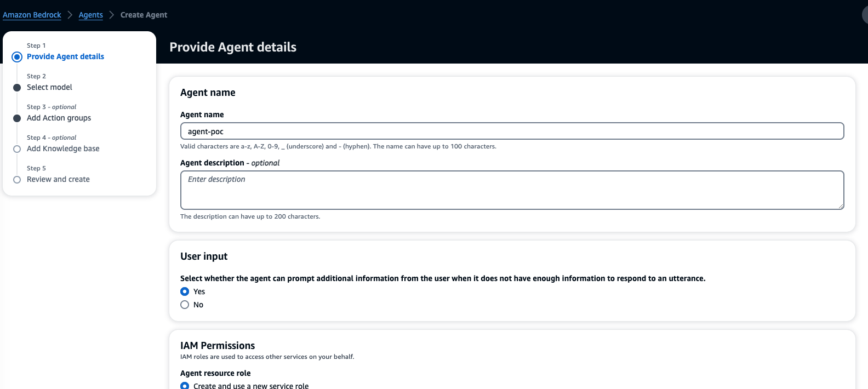Select Step 2 Select model
This screenshot has width=868, height=389.
[49, 87]
